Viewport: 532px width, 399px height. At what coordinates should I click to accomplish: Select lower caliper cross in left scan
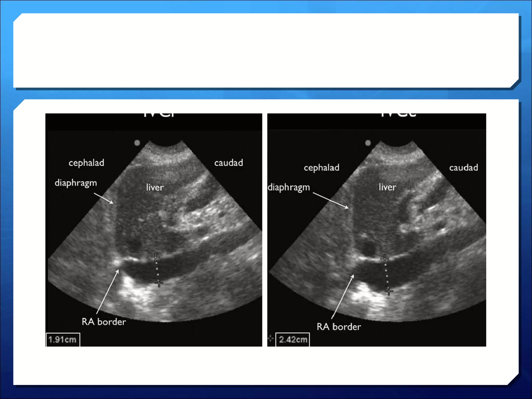click(159, 283)
